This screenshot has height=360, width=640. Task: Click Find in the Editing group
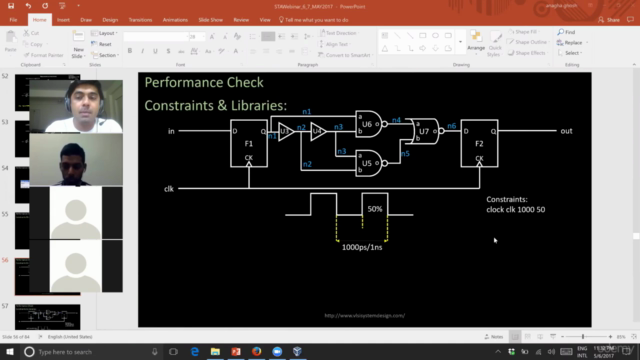click(567, 32)
